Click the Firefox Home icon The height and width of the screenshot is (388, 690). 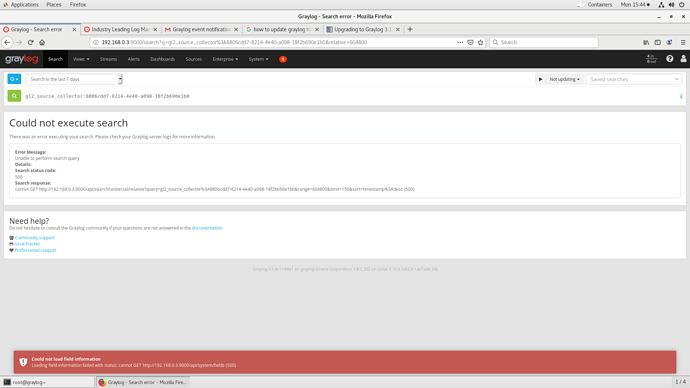(x=42, y=42)
